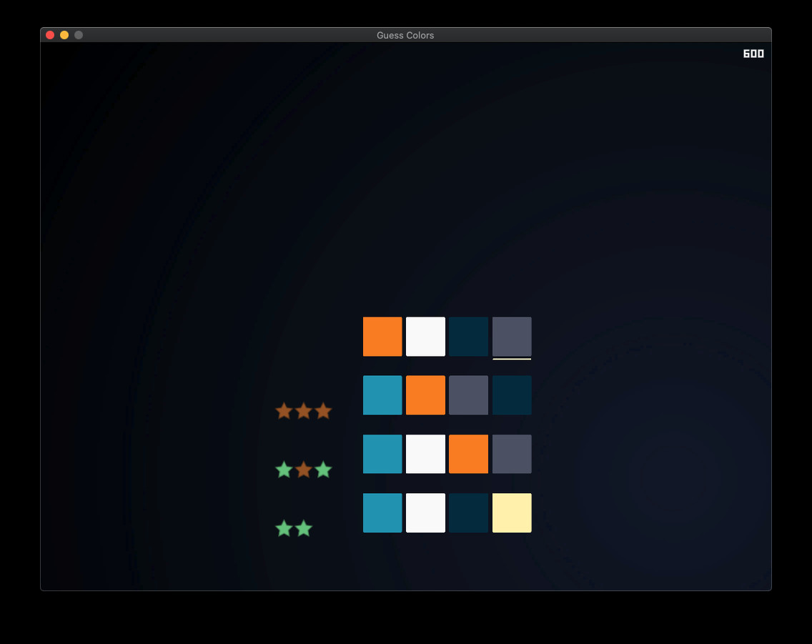Select the orange swatch in the top guess row
812x644 pixels.
382,336
